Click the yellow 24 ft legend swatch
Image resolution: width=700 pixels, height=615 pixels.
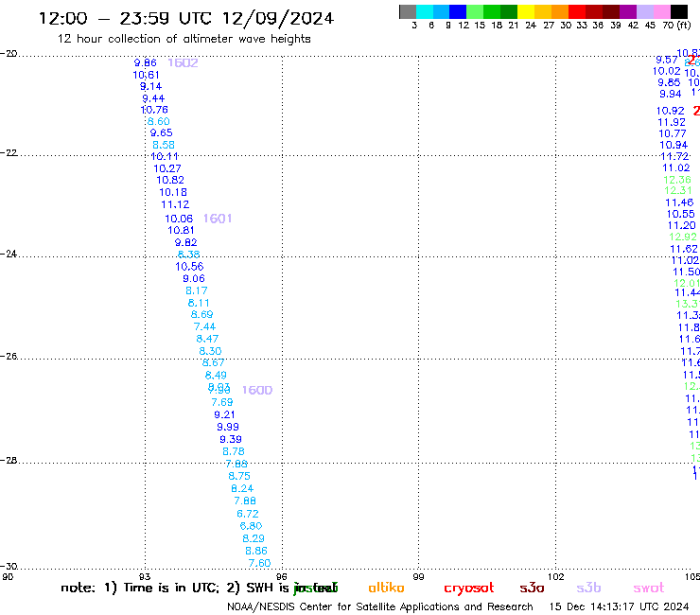tap(525, 11)
